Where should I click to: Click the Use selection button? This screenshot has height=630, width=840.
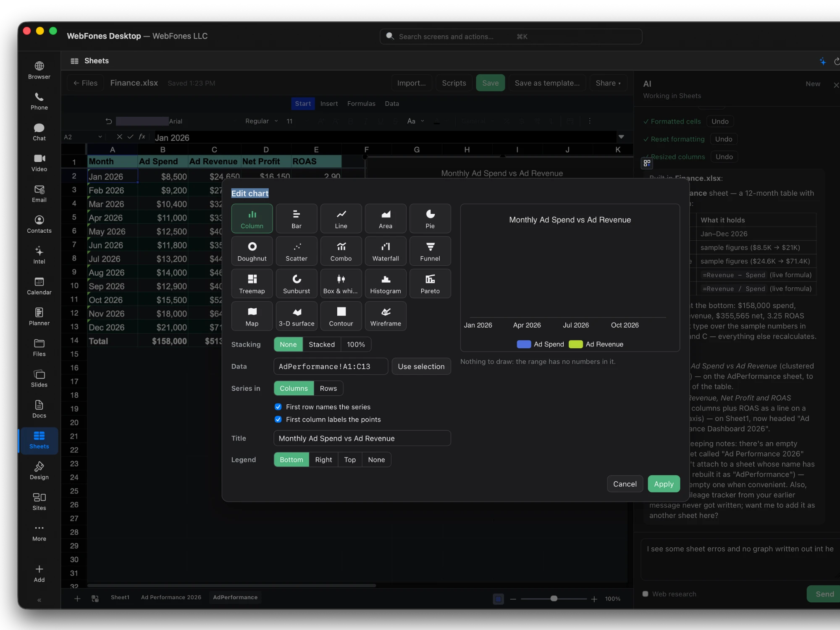tap(421, 366)
